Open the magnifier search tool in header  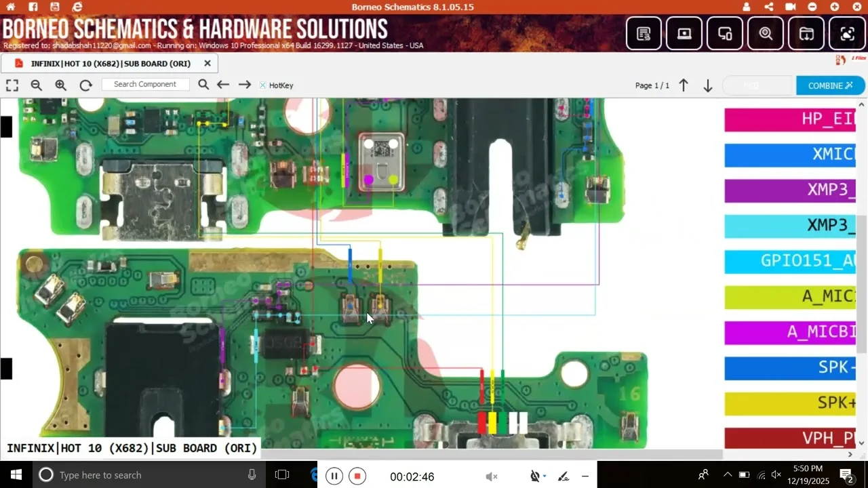[766, 33]
